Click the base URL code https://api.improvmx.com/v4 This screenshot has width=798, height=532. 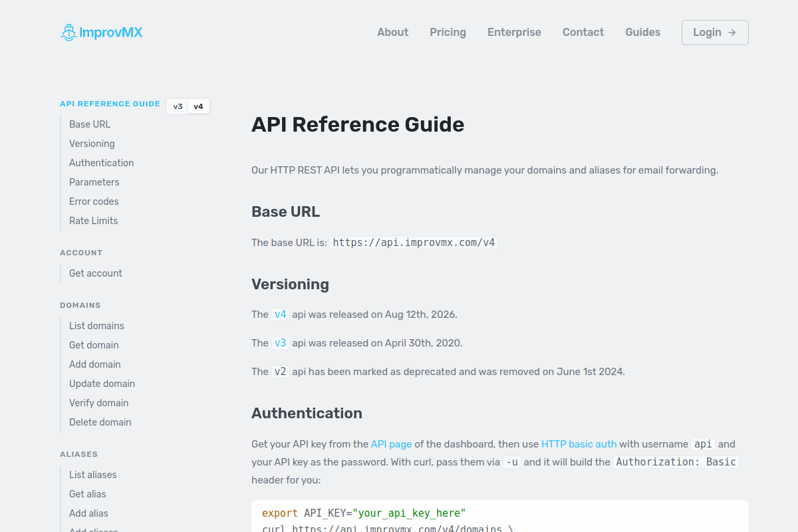click(x=414, y=243)
